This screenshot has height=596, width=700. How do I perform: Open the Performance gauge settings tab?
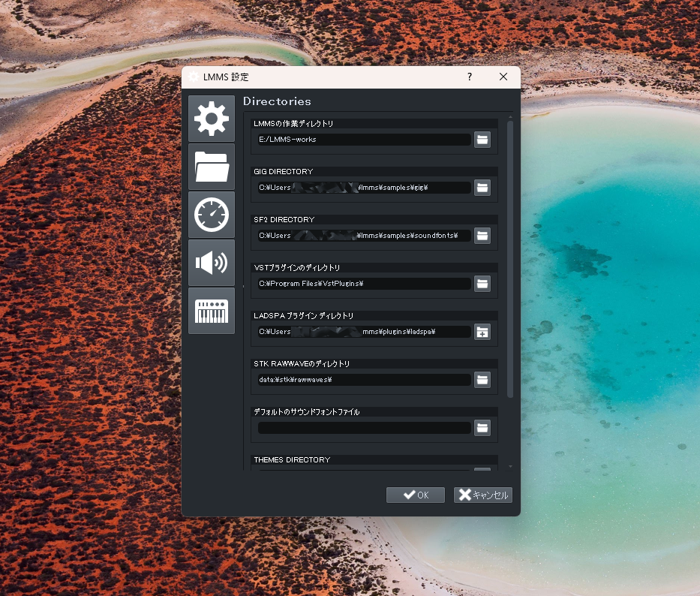tap(211, 215)
